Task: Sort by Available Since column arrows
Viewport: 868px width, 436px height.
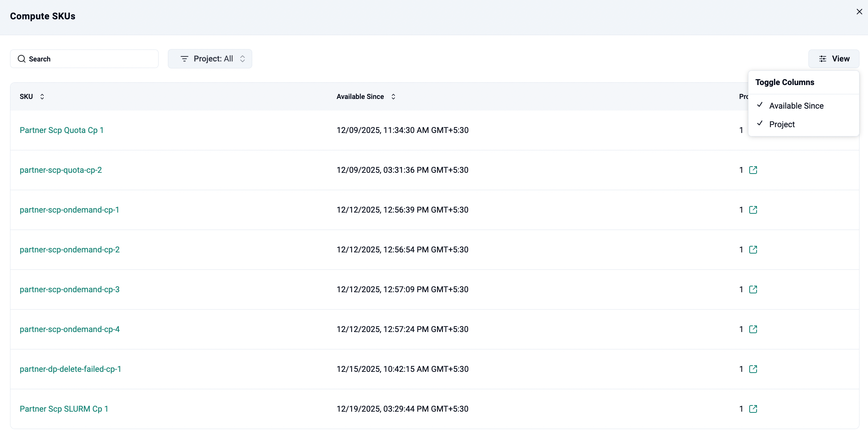Action: point(393,97)
